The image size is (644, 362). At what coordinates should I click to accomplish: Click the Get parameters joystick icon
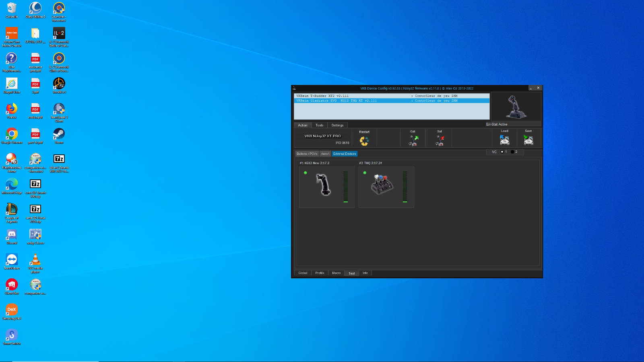click(x=413, y=140)
